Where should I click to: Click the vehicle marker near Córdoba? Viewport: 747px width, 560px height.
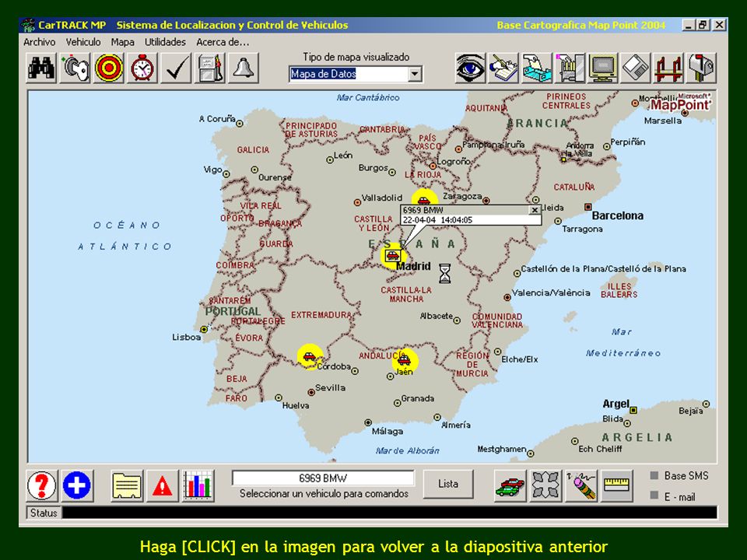[310, 356]
